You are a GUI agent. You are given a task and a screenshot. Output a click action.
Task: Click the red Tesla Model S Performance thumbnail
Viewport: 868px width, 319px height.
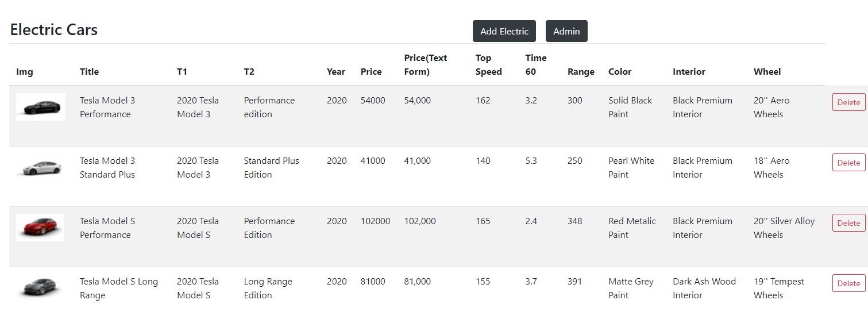click(40, 228)
